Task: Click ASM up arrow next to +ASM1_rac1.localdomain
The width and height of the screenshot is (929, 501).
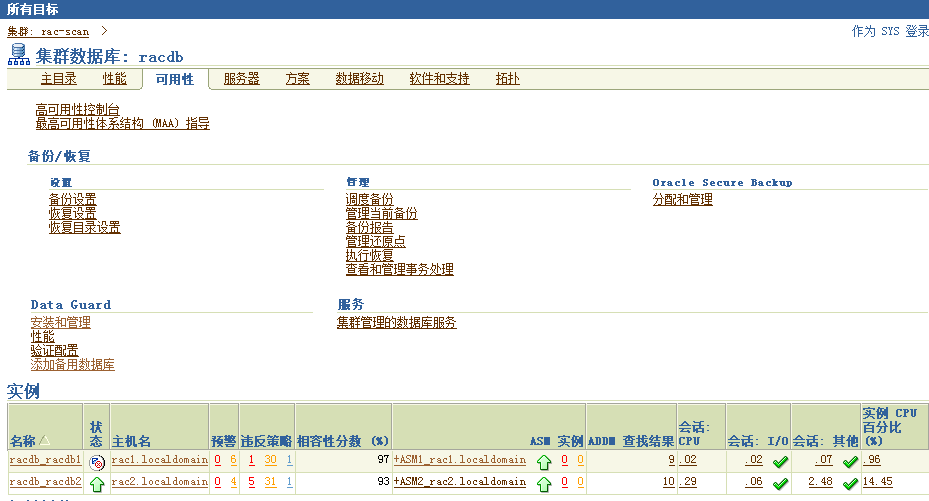Action: click(x=544, y=462)
